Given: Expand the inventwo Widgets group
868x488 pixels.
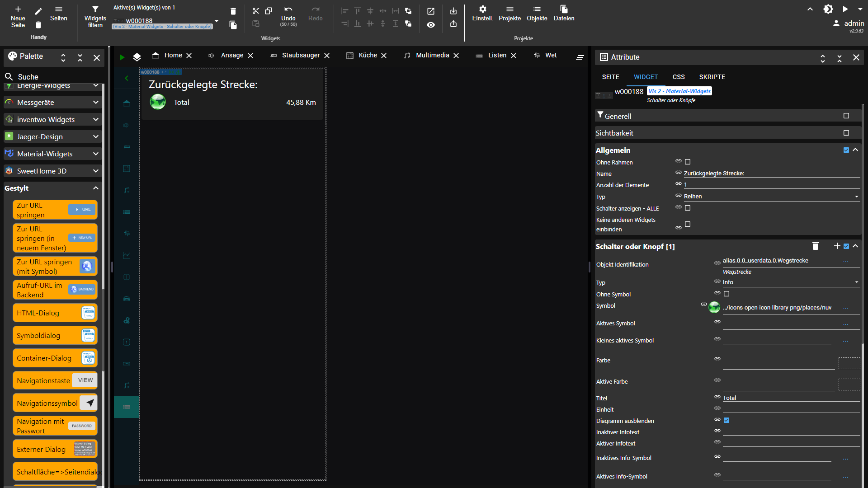Looking at the screenshot, I should 96,119.
